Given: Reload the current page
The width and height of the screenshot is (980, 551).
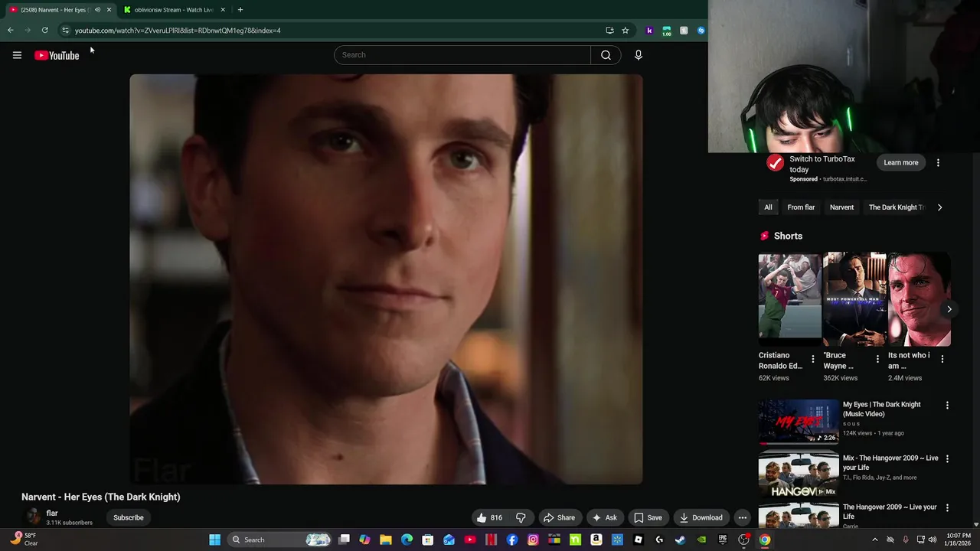Looking at the screenshot, I should pos(45,31).
